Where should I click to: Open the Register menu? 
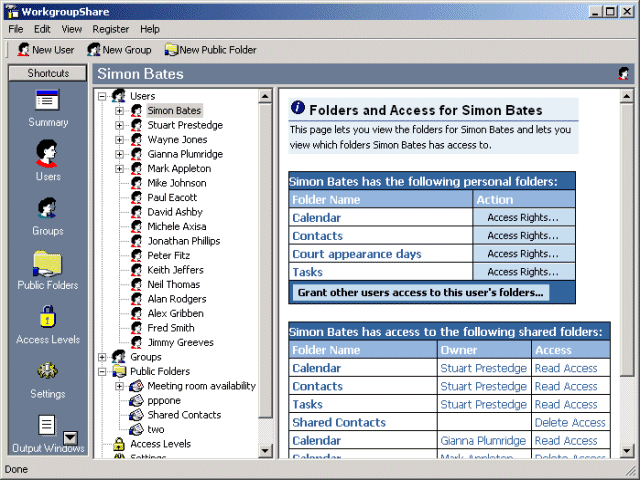tap(111, 29)
